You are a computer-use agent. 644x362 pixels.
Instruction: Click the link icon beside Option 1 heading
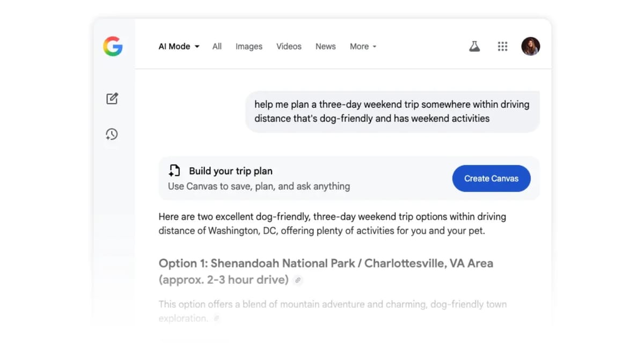(298, 280)
